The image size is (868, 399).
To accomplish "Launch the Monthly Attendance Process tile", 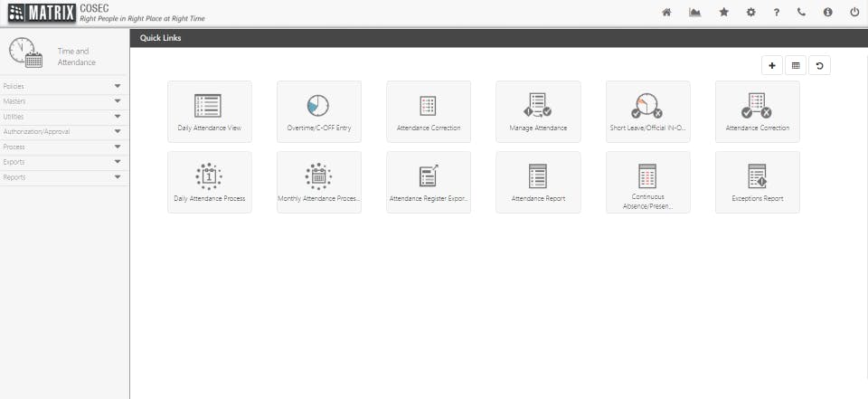I will tap(319, 183).
